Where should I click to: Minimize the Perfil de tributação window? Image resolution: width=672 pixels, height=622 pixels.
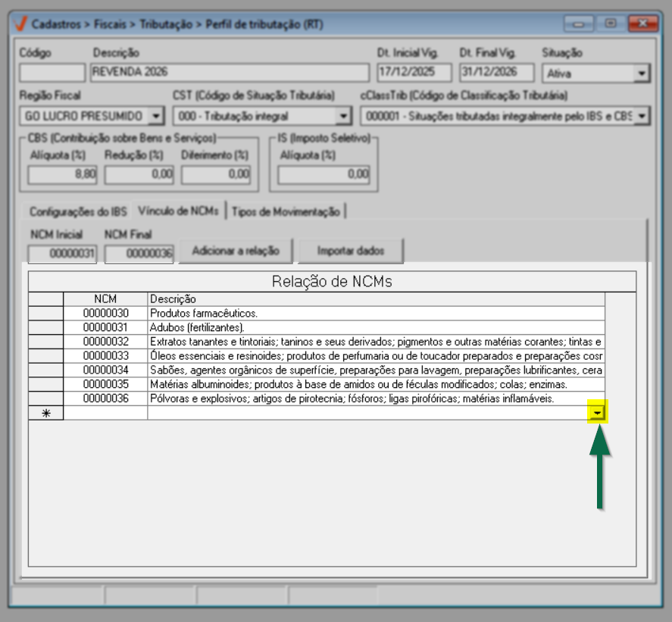pos(583,24)
